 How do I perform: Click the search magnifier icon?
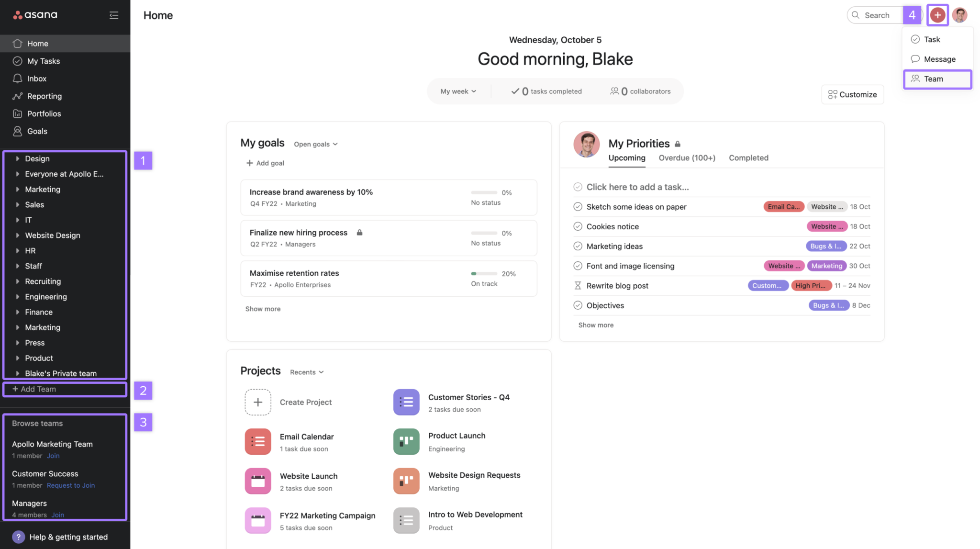click(x=856, y=15)
